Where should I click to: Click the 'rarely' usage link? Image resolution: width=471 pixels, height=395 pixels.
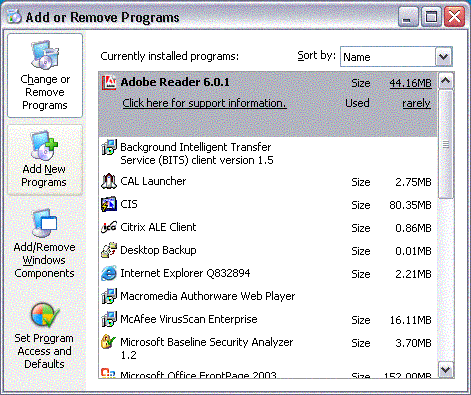point(416,103)
